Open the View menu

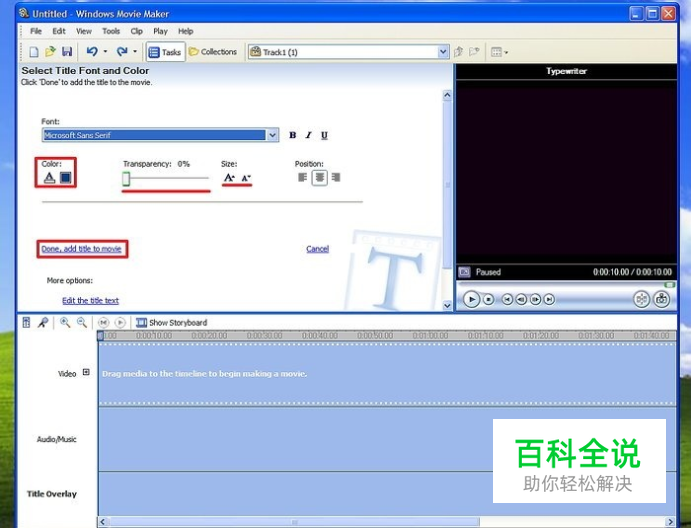(x=84, y=31)
